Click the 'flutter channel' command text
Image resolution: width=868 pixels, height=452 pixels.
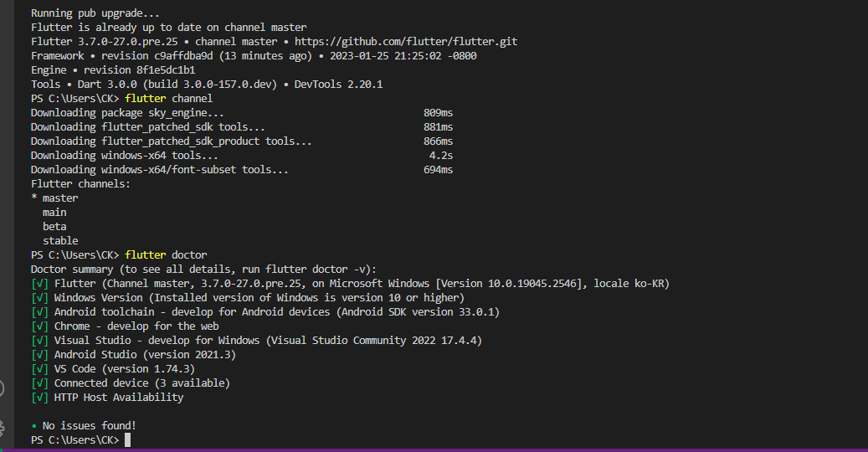tap(169, 99)
